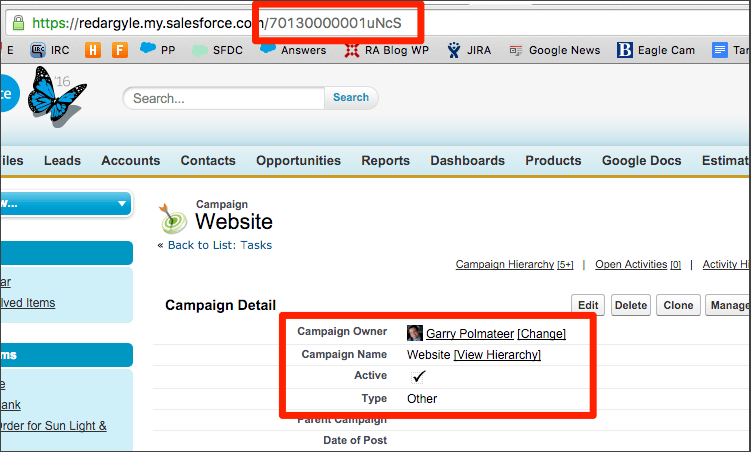The height and width of the screenshot is (452, 751).
Task: Open the Google Docs tab
Action: (642, 161)
